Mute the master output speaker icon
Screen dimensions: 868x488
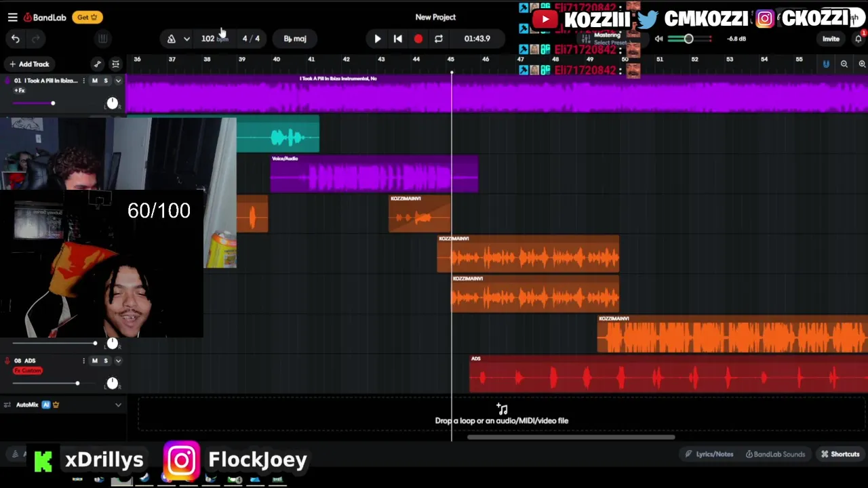click(658, 39)
